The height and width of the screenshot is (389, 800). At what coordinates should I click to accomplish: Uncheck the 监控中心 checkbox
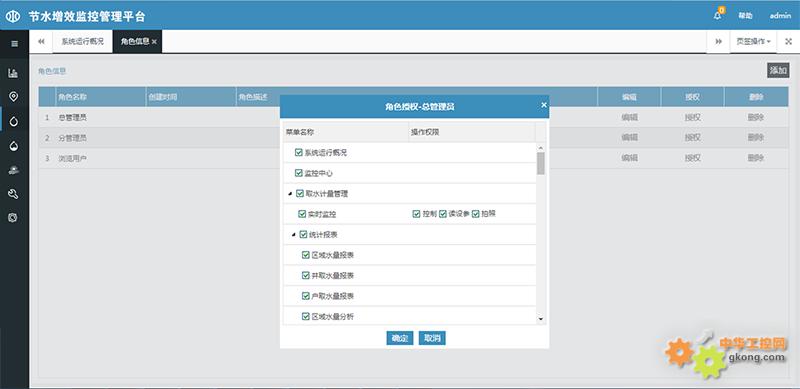pos(298,173)
